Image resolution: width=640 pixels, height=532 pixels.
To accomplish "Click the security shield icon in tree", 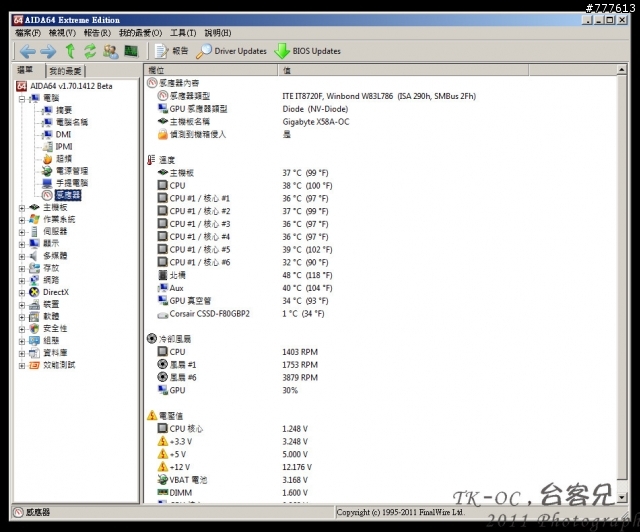I will coord(34,329).
